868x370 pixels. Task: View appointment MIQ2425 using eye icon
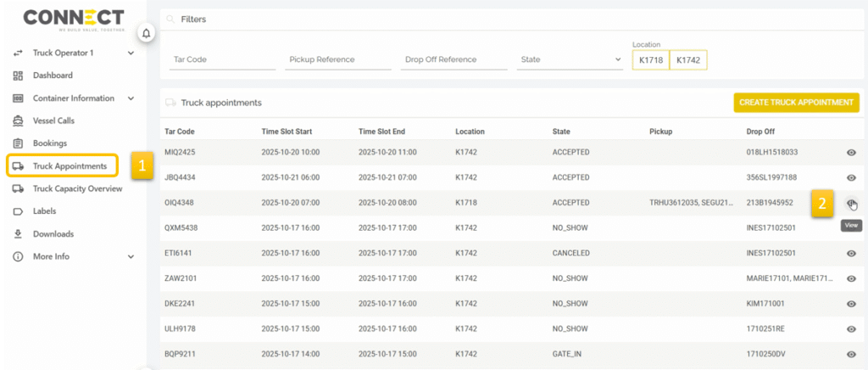(851, 153)
